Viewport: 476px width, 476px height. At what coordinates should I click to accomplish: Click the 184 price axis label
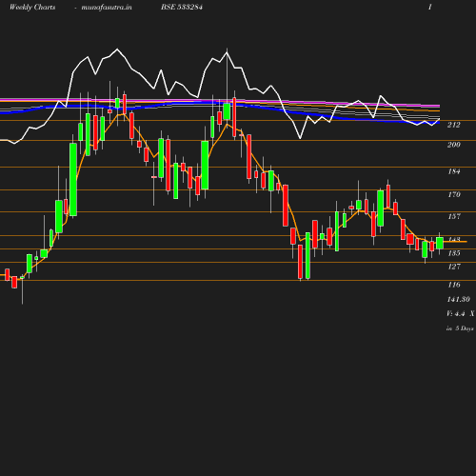click(454, 171)
